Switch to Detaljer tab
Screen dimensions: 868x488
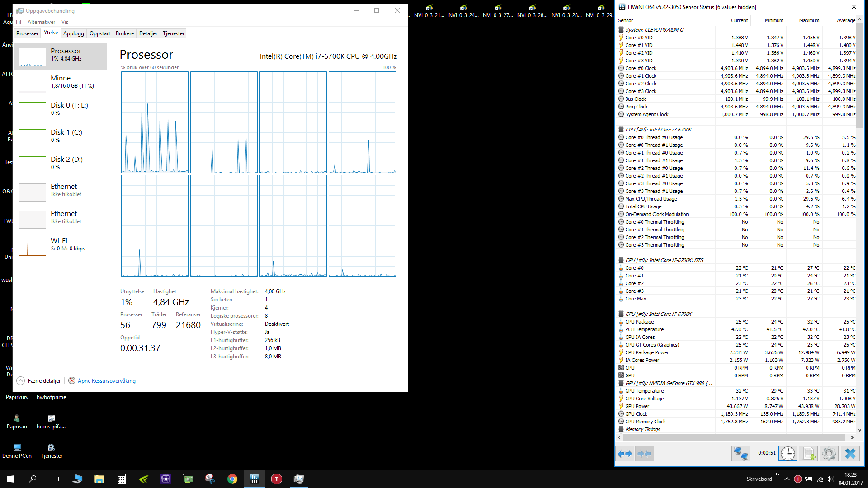[x=148, y=33]
